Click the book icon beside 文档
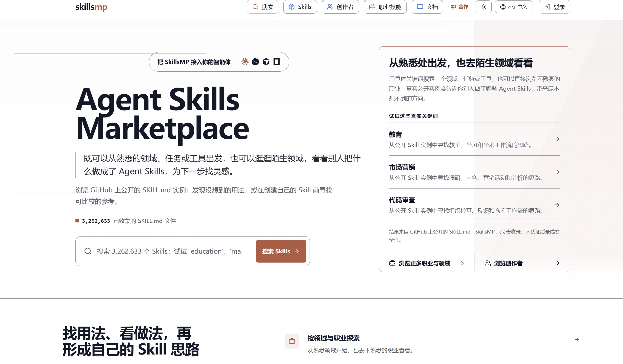 click(x=420, y=7)
